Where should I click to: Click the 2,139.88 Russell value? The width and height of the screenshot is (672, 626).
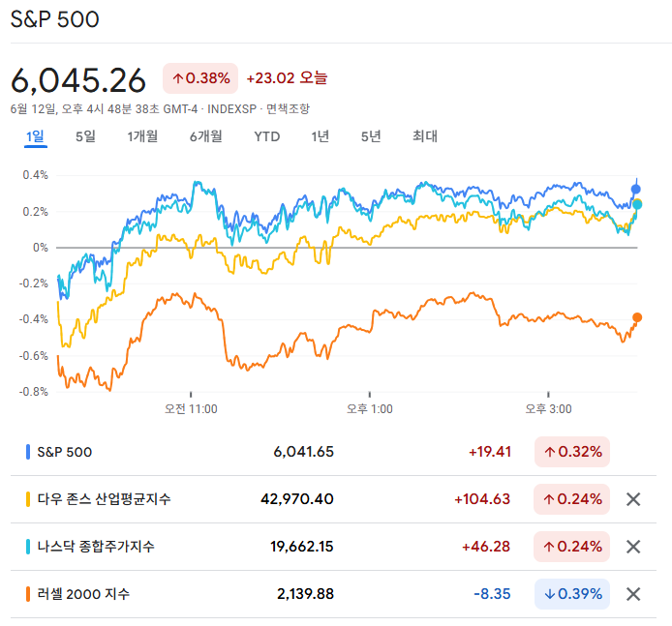click(x=305, y=594)
